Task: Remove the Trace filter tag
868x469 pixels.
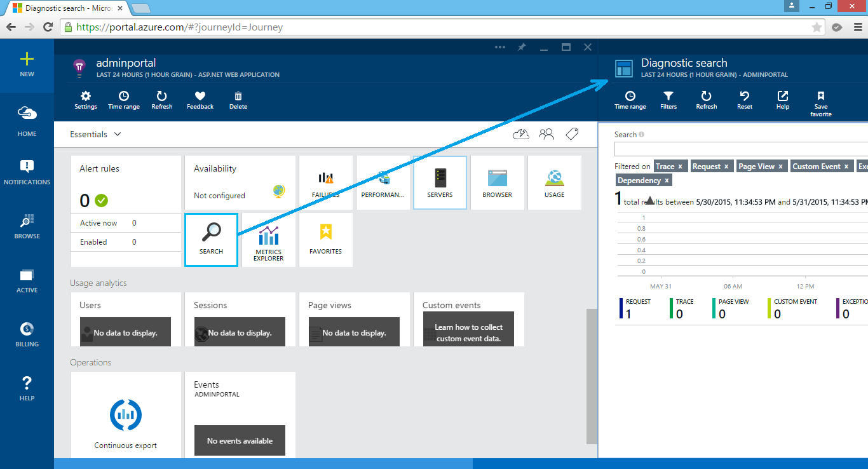Action: pos(680,167)
